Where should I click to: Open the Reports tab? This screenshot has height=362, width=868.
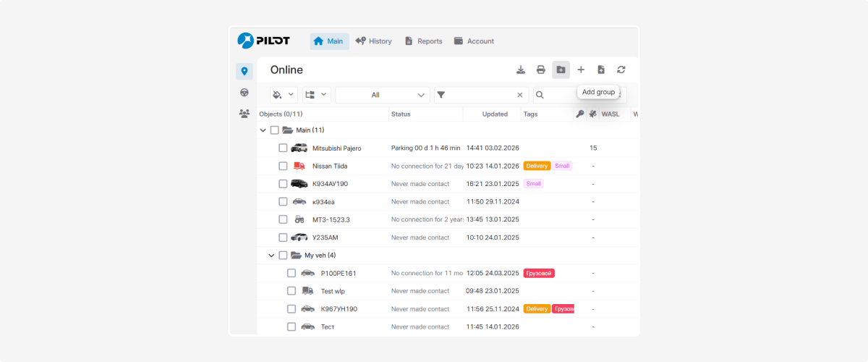423,41
